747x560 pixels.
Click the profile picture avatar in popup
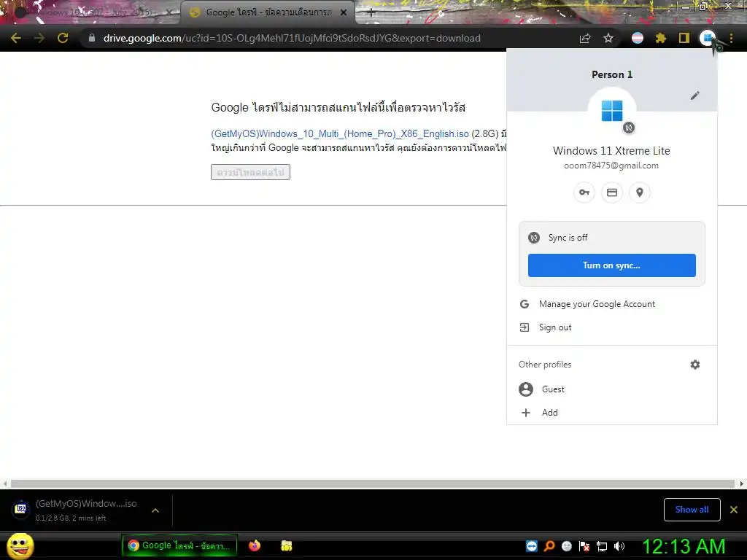pyautogui.click(x=612, y=112)
